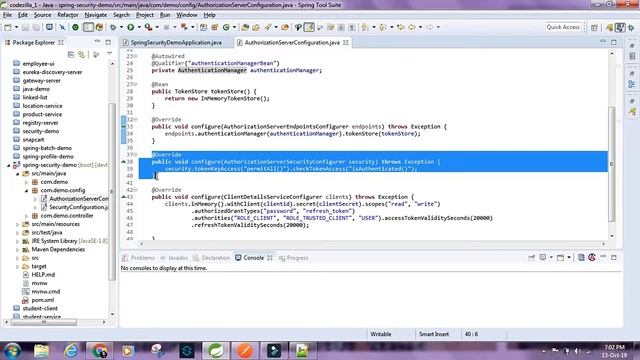Image resolution: width=640 pixels, height=360 pixels.
Task: Click the Open Type toolbar icon
Action: (x=245, y=27)
